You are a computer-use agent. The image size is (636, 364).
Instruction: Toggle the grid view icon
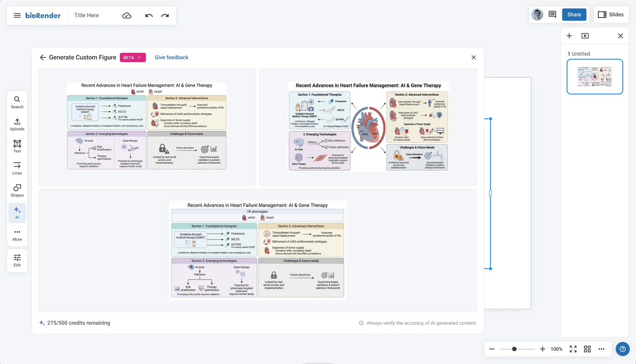[587, 349]
